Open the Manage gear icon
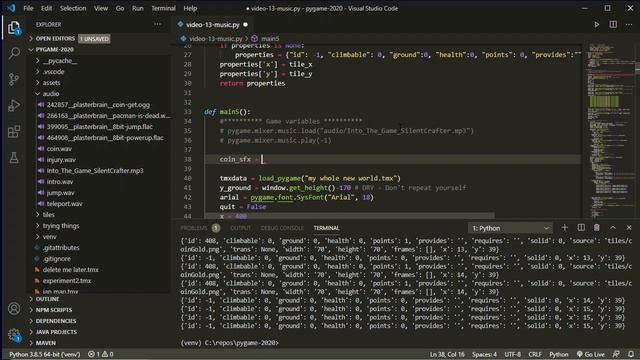Viewport: 640px width, 360px height. point(14,335)
